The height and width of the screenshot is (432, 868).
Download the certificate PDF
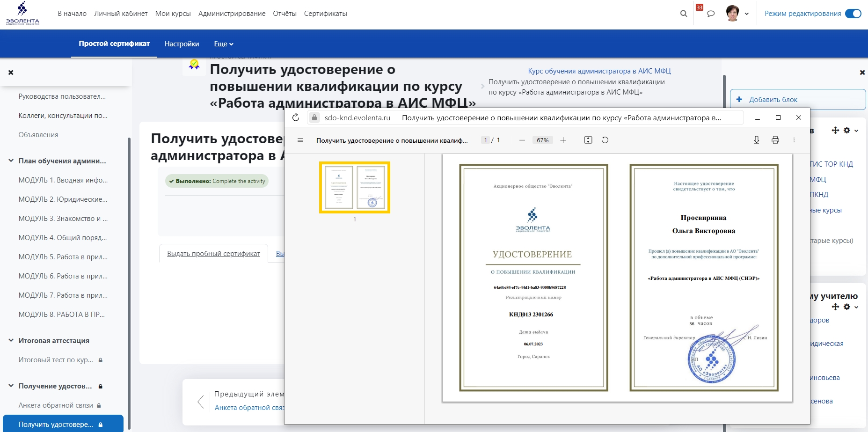[757, 140]
